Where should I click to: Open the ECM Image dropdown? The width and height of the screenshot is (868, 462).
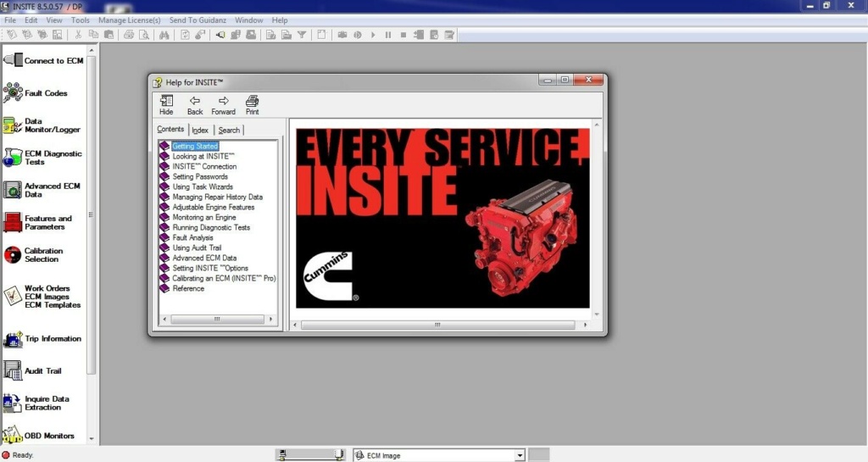(x=520, y=455)
